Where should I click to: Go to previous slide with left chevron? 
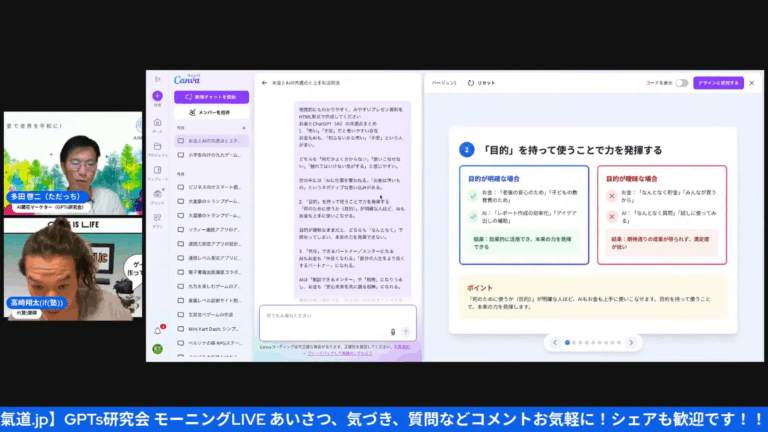point(555,342)
